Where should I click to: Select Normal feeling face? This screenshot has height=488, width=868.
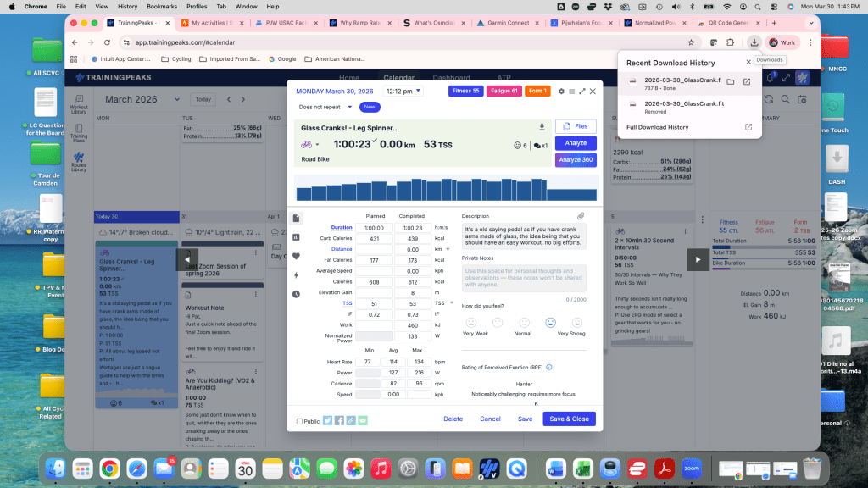[524, 323]
